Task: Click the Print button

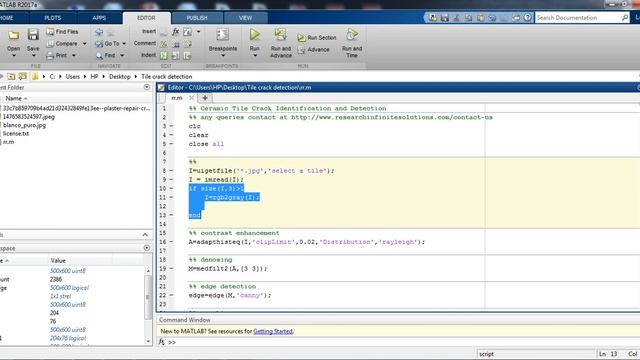Action: coord(57,55)
